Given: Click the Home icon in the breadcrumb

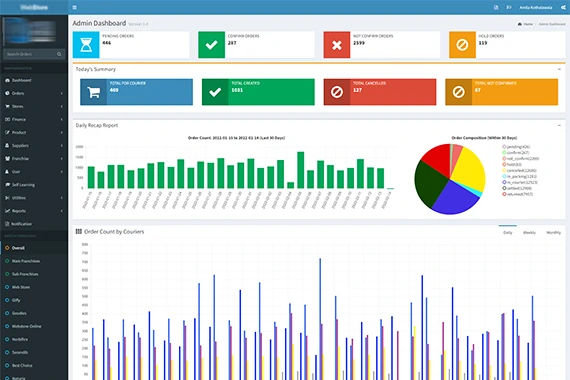Looking at the screenshot, I should [x=520, y=24].
